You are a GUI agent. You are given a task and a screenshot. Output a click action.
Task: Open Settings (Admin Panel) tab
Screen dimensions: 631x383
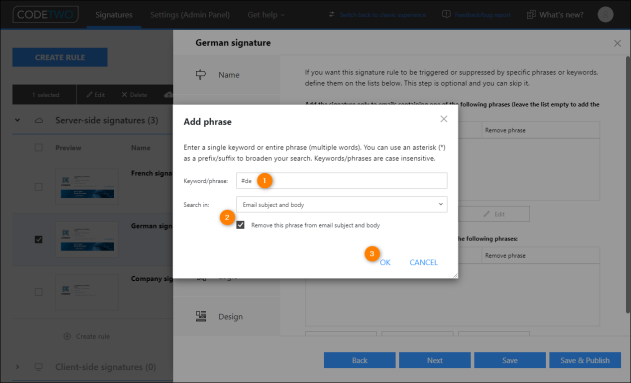coord(190,15)
